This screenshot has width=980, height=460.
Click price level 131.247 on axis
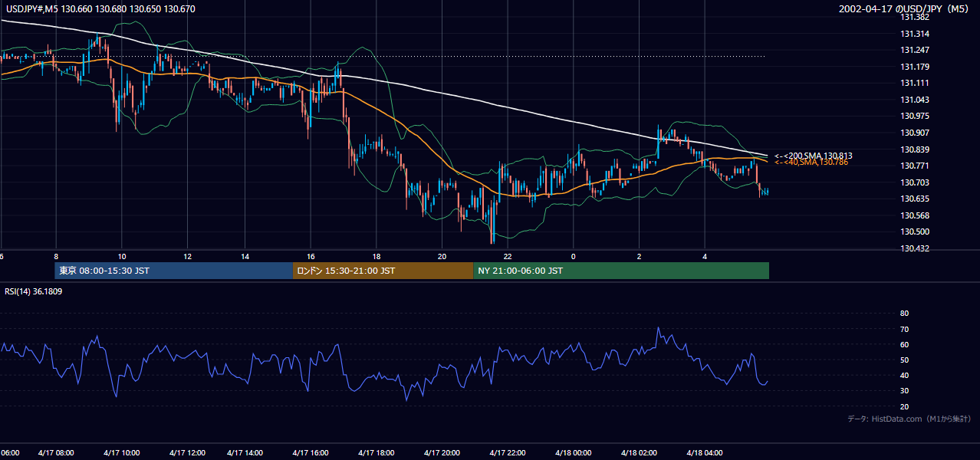click(x=913, y=50)
